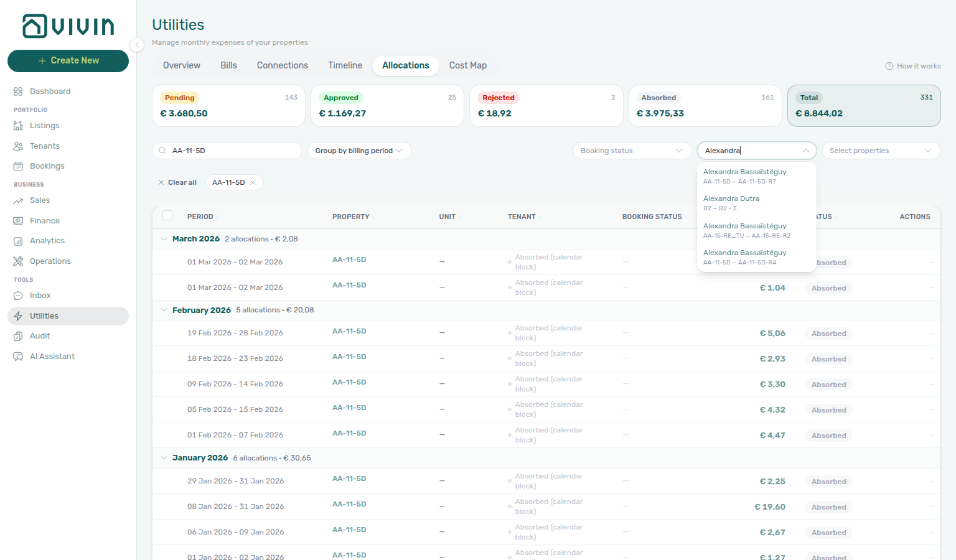Select Alexandra Bassaïstéguy AA-11-5D-R7 option
Viewport: 956px width, 560px height.
pyautogui.click(x=757, y=176)
